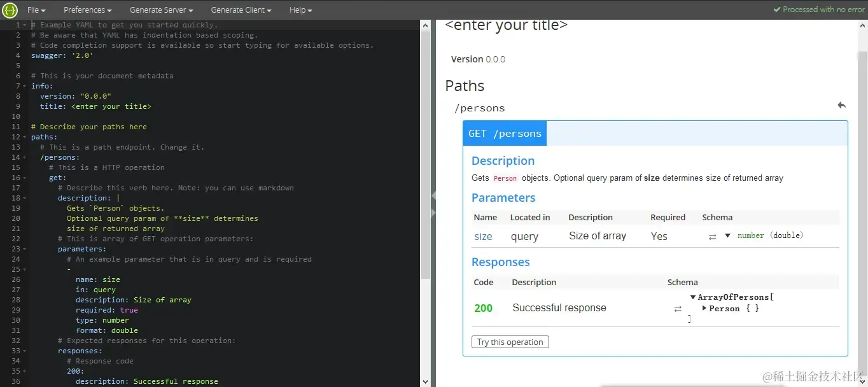Fold the info block at line 7
The height and width of the screenshot is (387, 868).
pos(25,86)
